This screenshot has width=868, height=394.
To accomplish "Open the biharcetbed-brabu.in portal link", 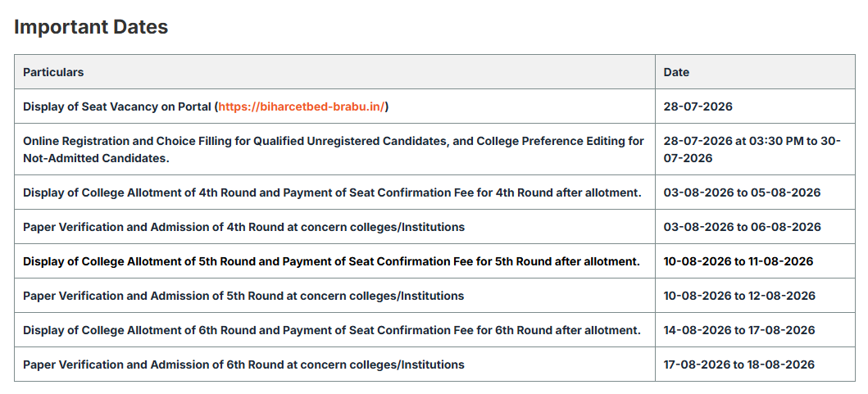I will 301,106.
